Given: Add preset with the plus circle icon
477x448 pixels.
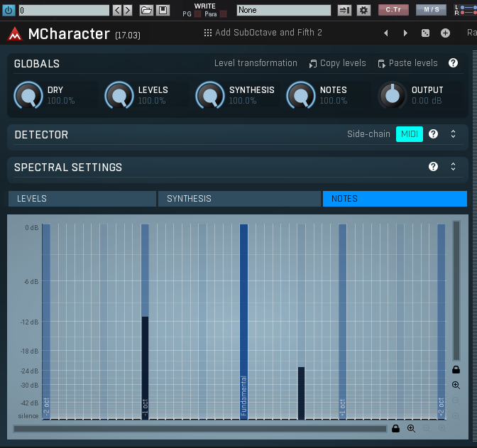Looking at the screenshot, I should (x=445, y=33).
